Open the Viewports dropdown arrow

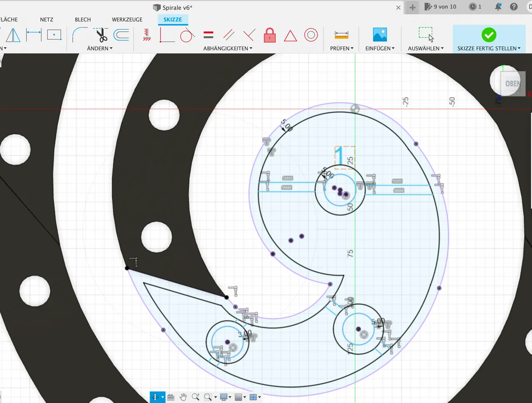pos(259,398)
